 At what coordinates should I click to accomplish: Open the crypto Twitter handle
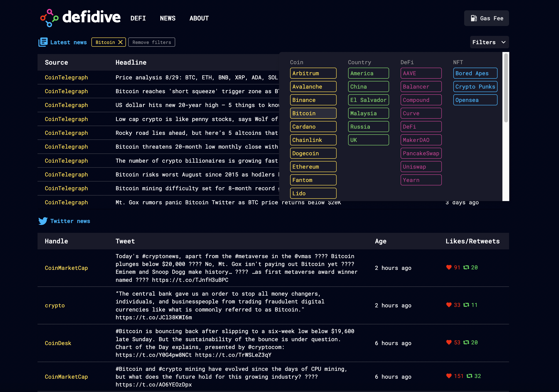pyautogui.click(x=55, y=305)
